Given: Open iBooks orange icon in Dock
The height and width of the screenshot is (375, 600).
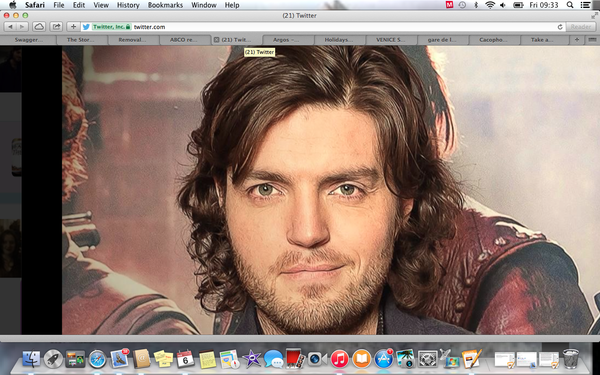Looking at the screenshot, I should [362, 359].
